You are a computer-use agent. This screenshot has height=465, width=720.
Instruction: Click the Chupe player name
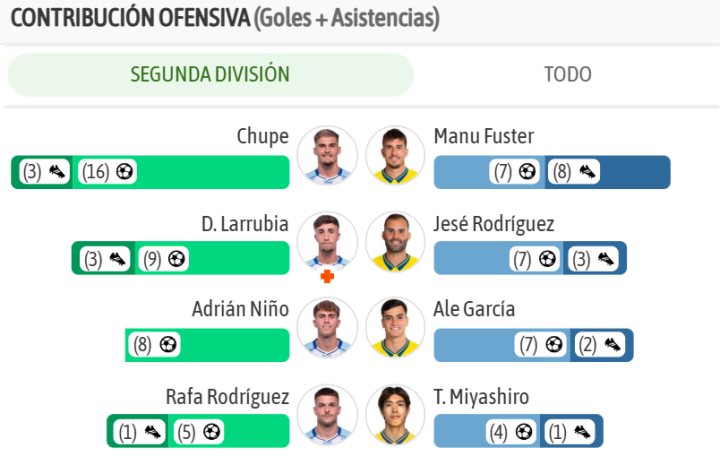[262, 137]
